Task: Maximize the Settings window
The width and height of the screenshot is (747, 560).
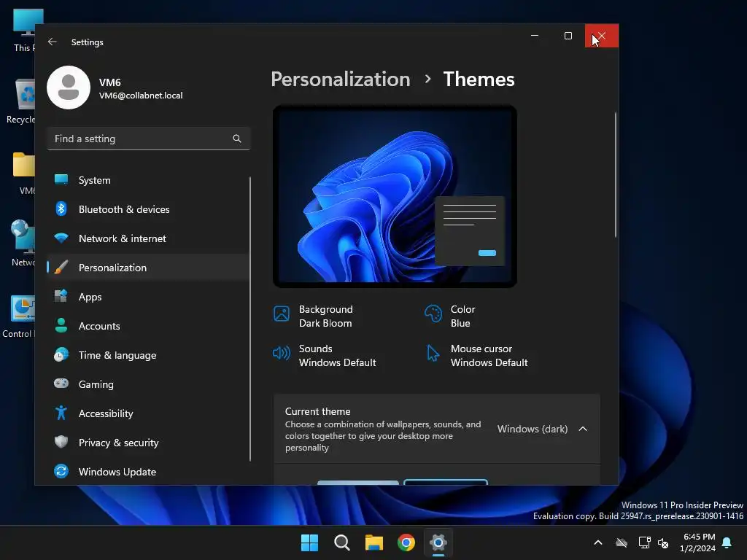Action: 568,36
